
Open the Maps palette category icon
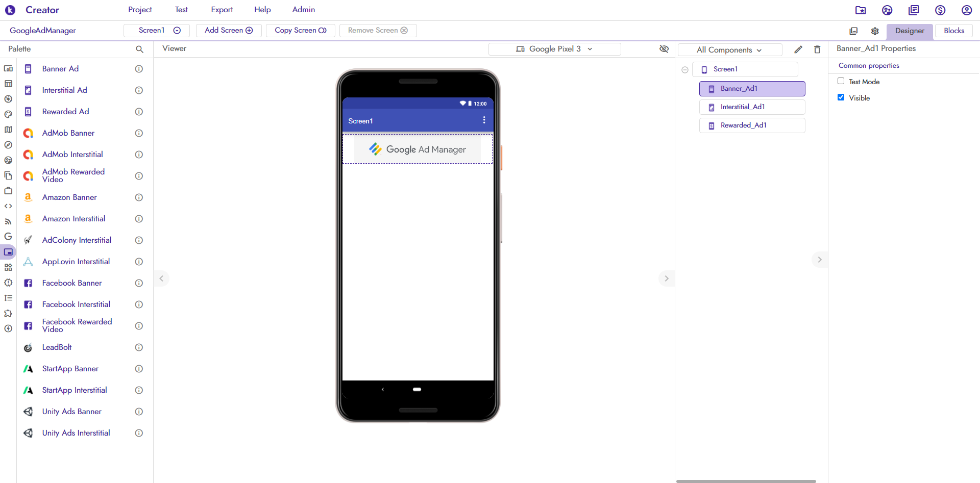click(8, 130)
